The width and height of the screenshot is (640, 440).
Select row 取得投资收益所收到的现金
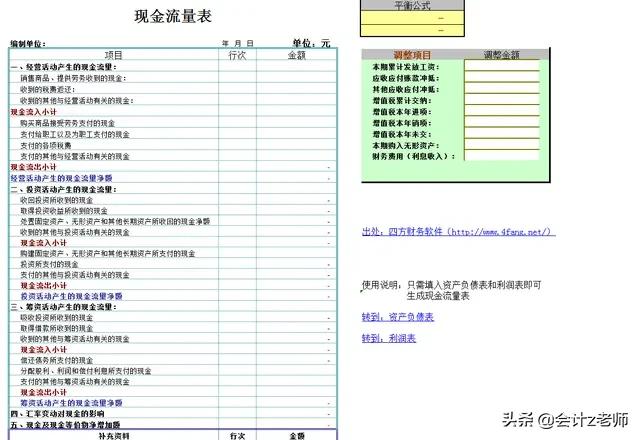(173, 211)
